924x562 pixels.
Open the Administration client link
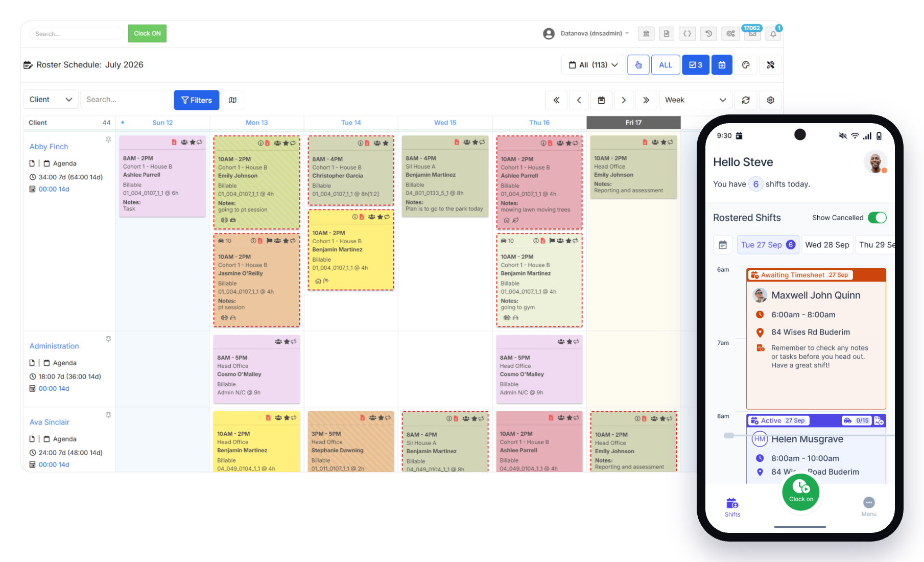pos(54,346)
